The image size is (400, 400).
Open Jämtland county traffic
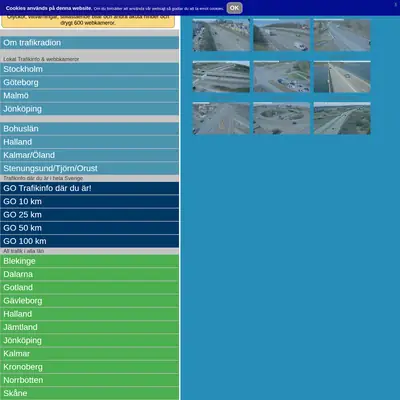(89, 327)
